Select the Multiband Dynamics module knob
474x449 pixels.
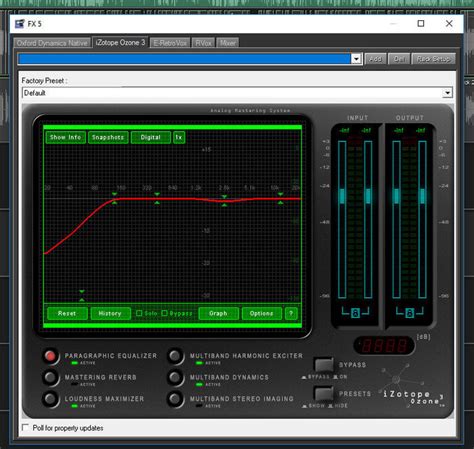[x=175, y=377]
